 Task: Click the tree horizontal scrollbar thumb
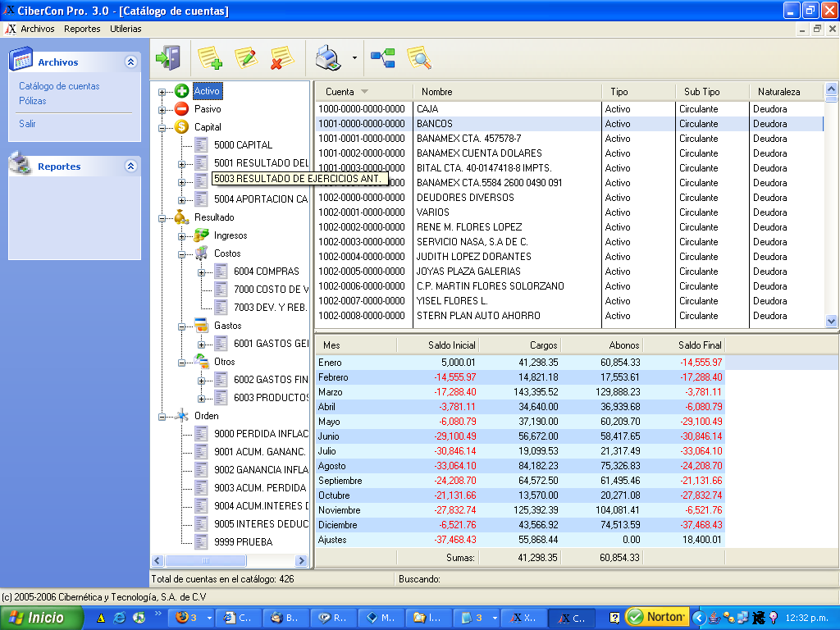pyautogui.click(x=206, y=561)
